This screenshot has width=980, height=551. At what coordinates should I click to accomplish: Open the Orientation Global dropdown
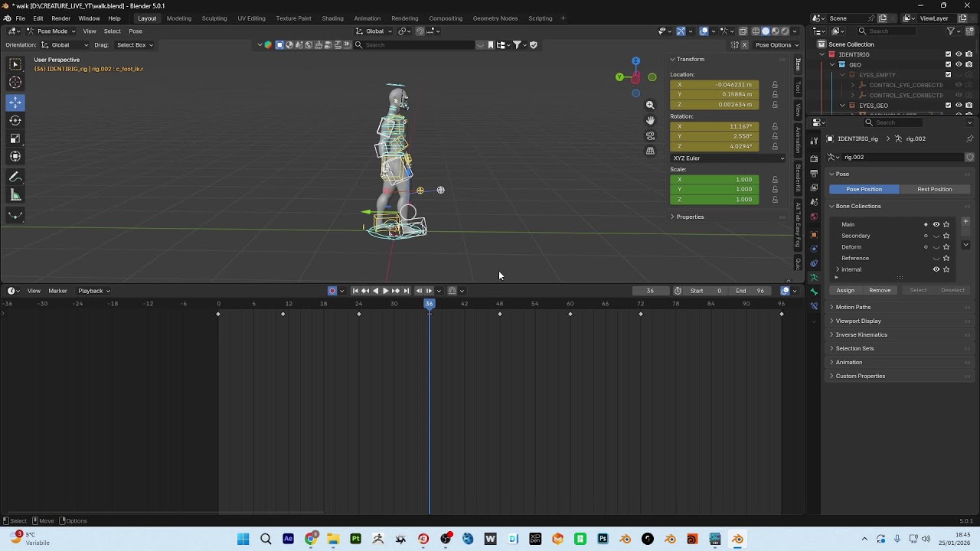point(64,45)
